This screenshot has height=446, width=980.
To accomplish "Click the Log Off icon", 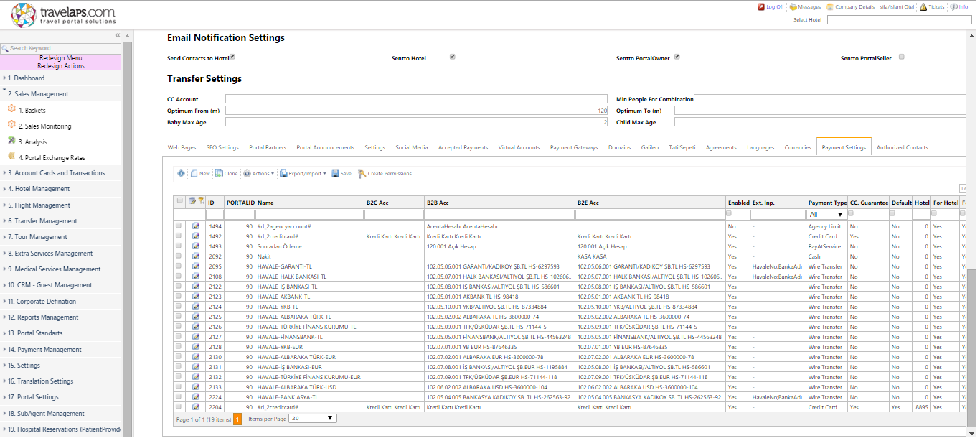I will pyautogui.click(x=761, y=6).
